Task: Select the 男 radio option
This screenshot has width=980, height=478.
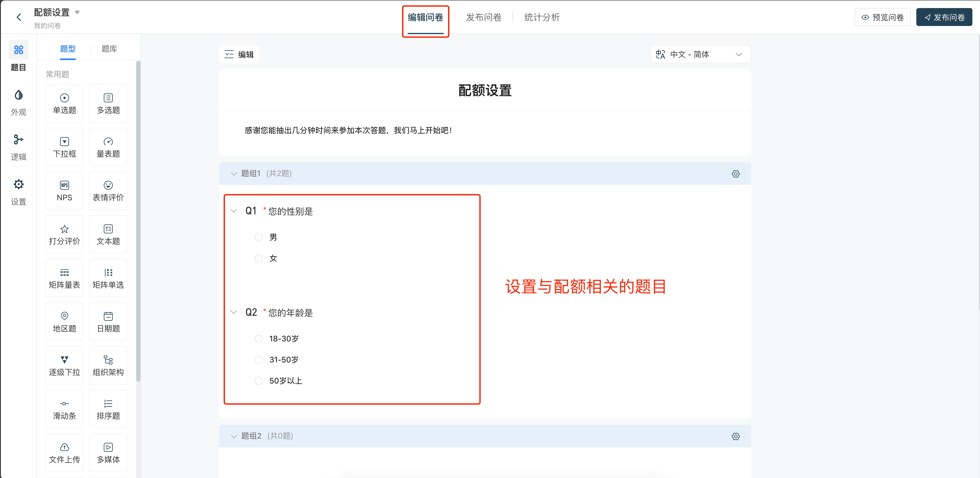Action: pos(259,237)
